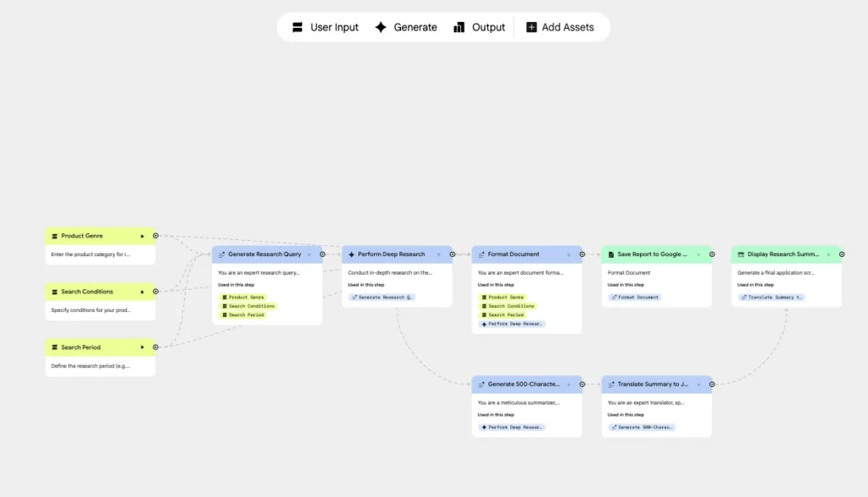The width and height of the screenshot is (868, 497).
Task: Expand the Product Genre node arrow
Action: [x=142, y=236]
